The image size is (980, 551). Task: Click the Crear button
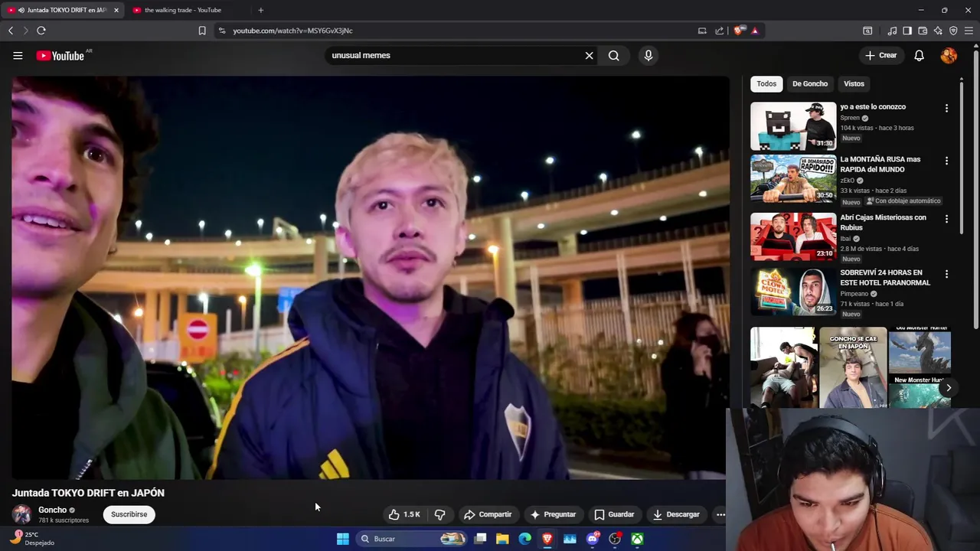coord(880,55)
